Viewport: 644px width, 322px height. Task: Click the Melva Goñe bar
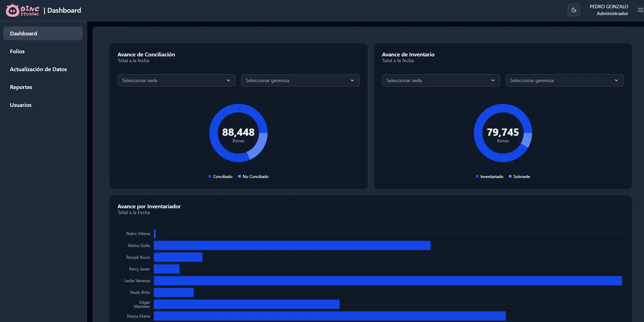292,245
